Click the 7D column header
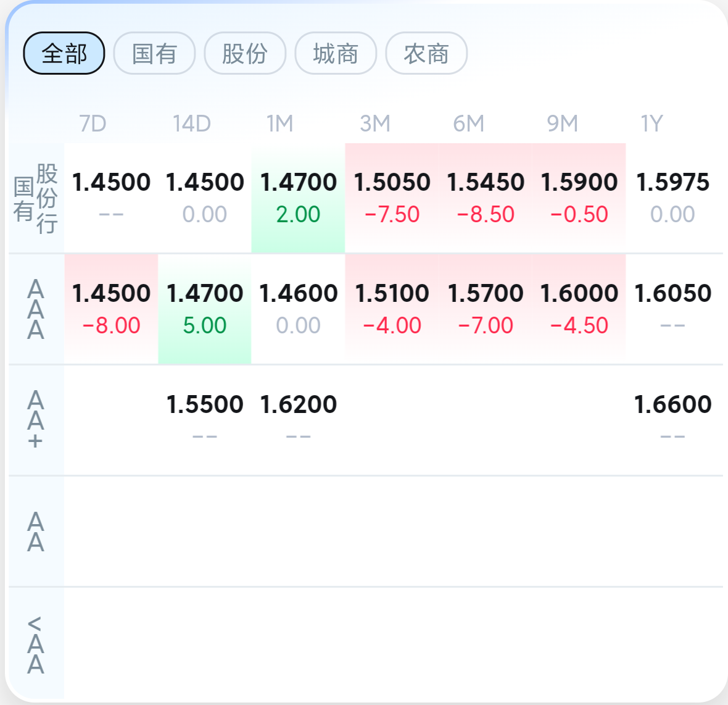The width and height of the screenshot is (728, 705). click(93, 124)
